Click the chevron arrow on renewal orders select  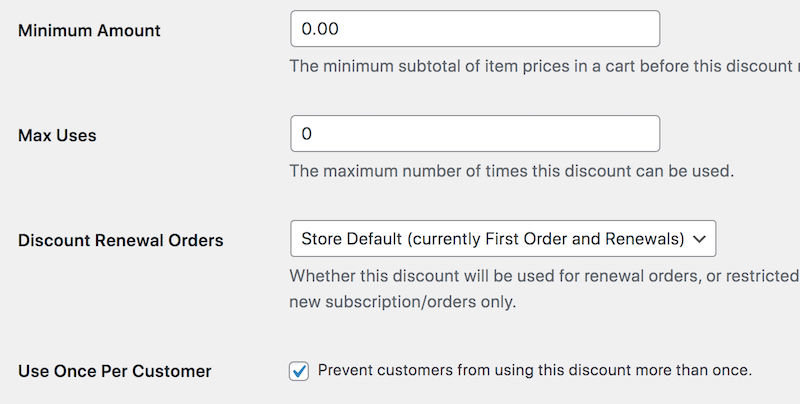[699, 239]
